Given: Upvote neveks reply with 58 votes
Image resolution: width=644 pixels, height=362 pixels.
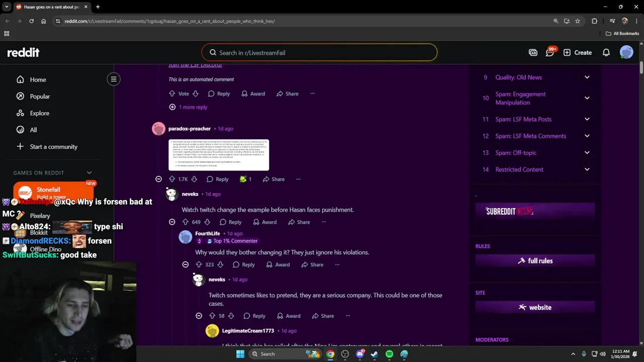Looking at the screenshot, I should (x=212, y=316).
